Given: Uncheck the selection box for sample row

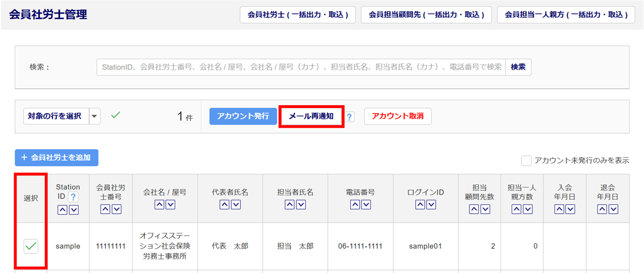Looking at the screenshot, I should click(31, 246).
